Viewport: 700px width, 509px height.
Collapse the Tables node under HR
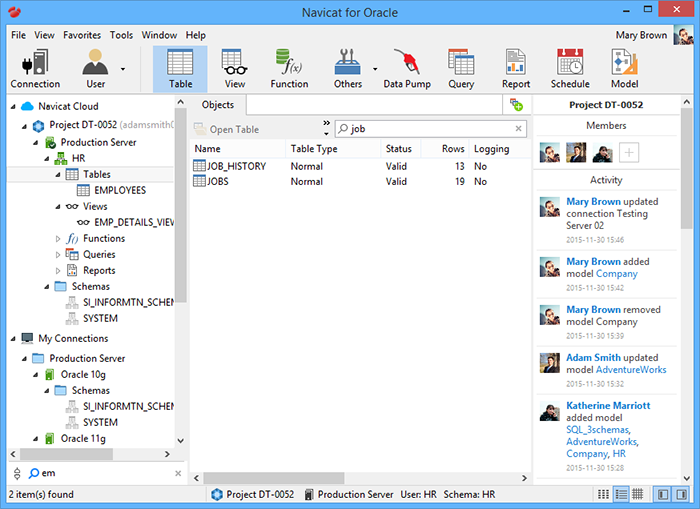58,175
